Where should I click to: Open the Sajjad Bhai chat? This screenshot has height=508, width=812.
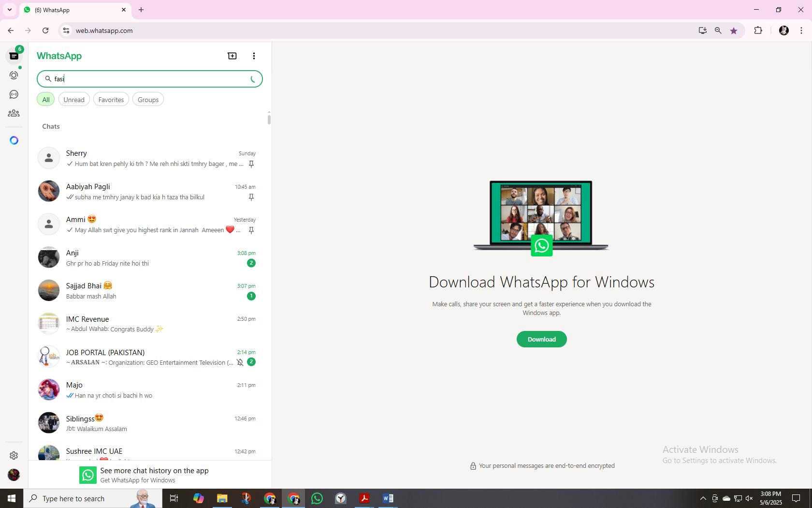(x=150, y=290)
